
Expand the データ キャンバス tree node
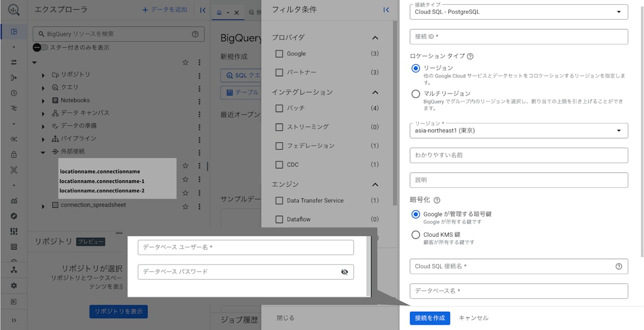[x=43, y=113]
